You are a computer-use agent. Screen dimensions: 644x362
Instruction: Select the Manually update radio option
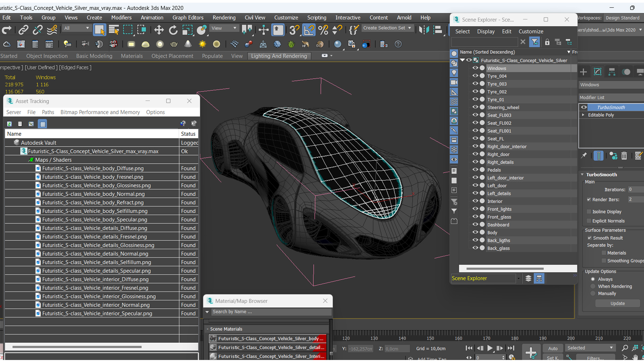click(593, 293)
